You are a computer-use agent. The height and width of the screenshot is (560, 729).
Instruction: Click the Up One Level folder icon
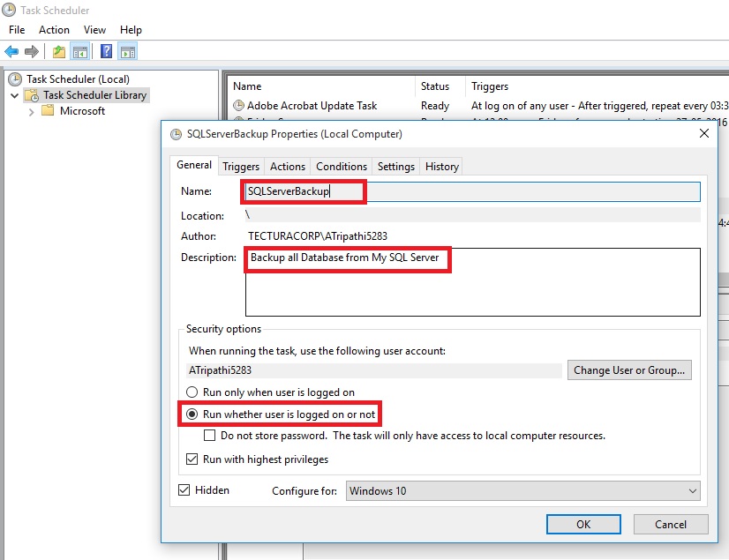click(58, 51)
